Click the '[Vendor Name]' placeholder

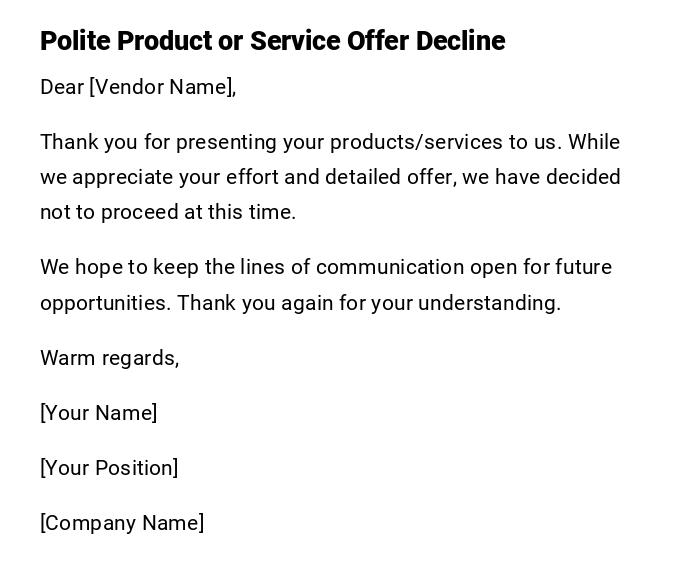[162, 87]
